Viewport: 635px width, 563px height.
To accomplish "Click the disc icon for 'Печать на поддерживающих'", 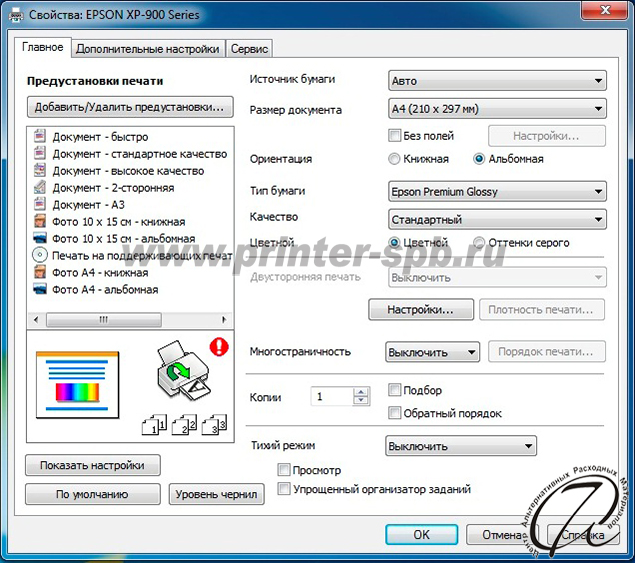I will point(39,255).
